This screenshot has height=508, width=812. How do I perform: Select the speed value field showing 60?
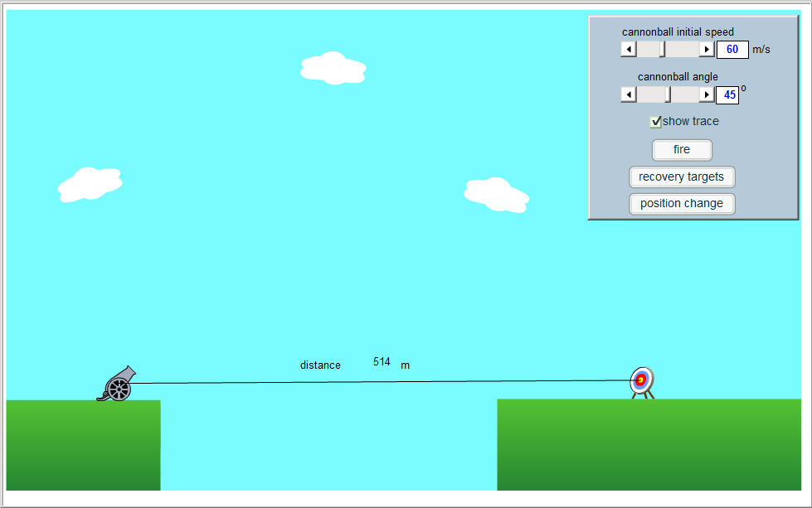point(732,49)
